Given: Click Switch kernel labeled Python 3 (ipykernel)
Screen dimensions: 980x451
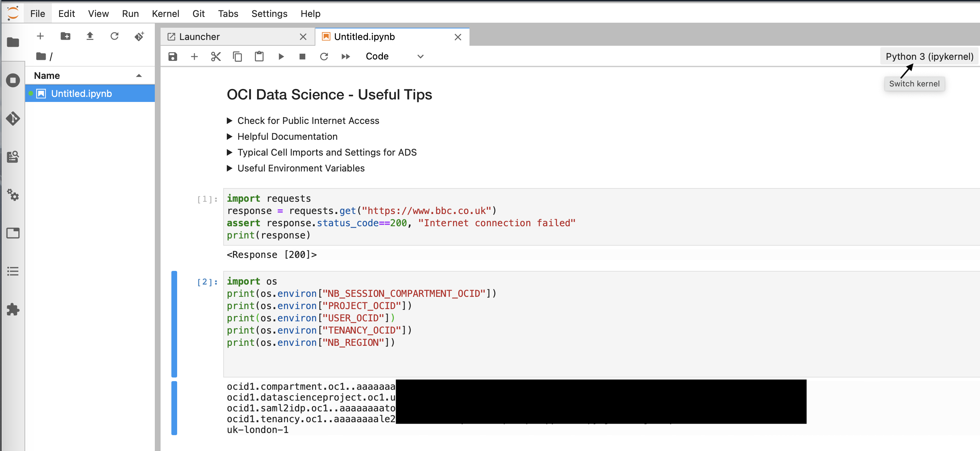Looking at the screenshot, I should point(929,56).
